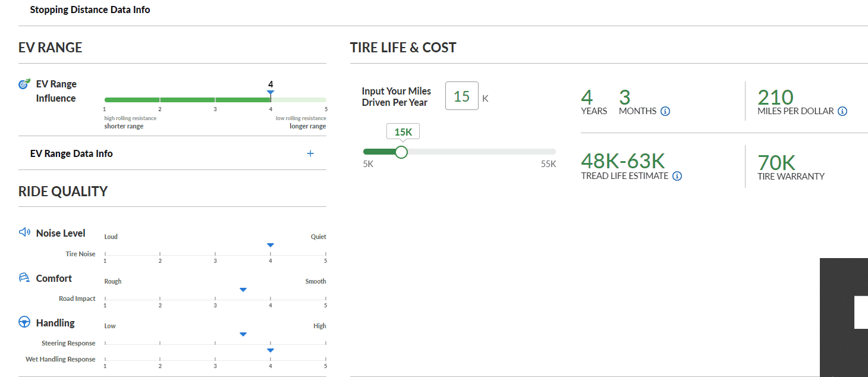Viewport: 868px width, 377px height.
Task: Expand the EV Range Data Info section
Action: [172, 153]
